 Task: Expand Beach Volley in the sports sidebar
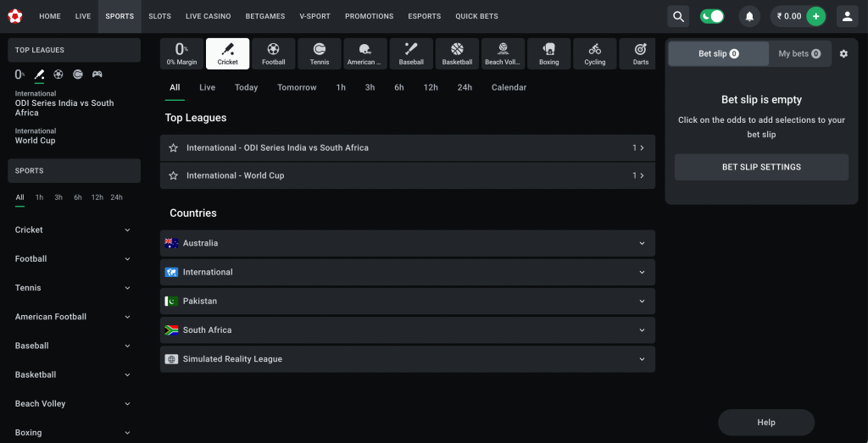tap(74, 404)
